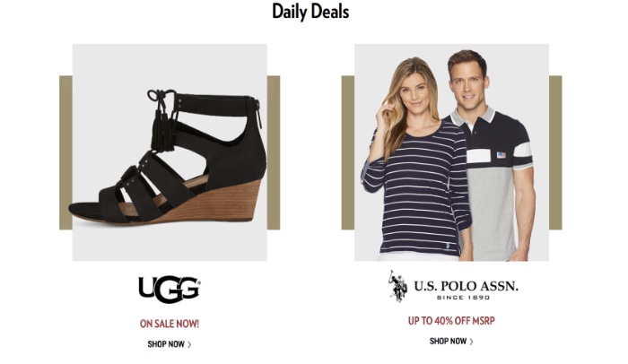
Task: Select the On Sale Now! text
Action: point(170,324)
